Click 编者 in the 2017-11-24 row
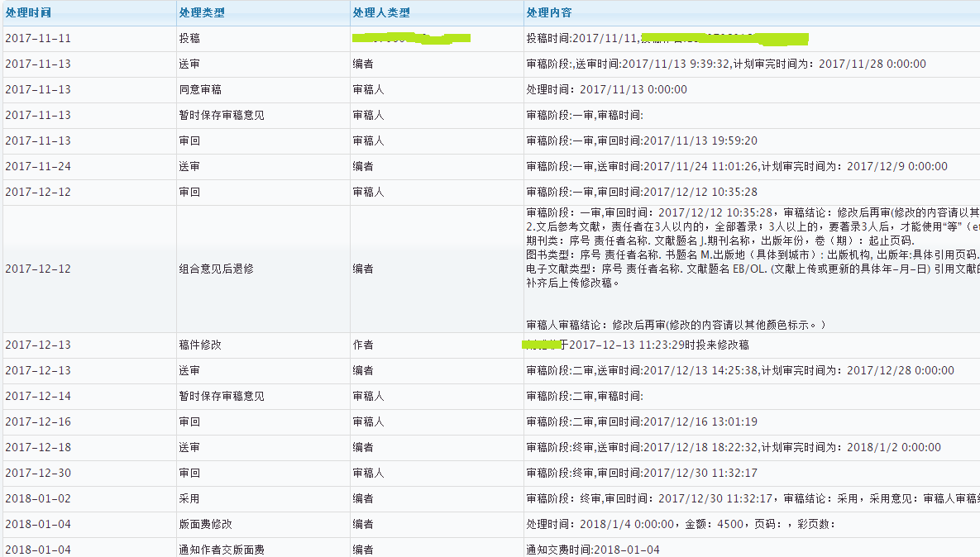The height and width of the screenshot is (557, 980). coord(363,166)
